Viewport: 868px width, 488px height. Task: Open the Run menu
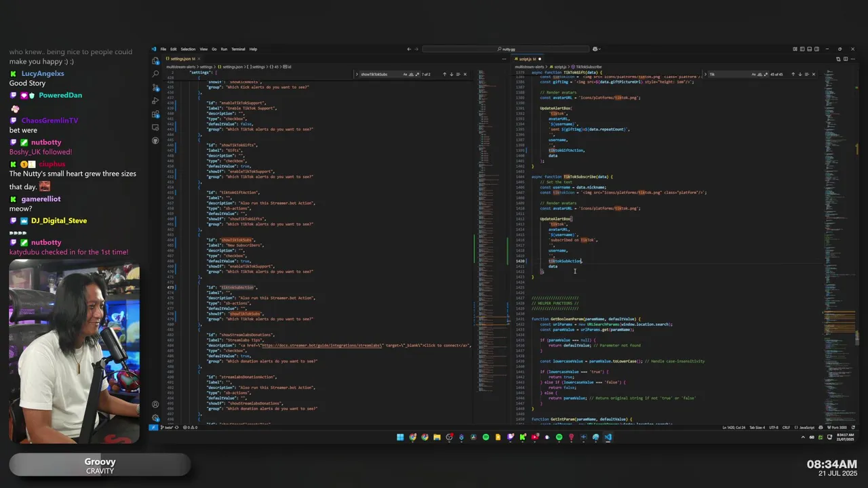(224, 49)
